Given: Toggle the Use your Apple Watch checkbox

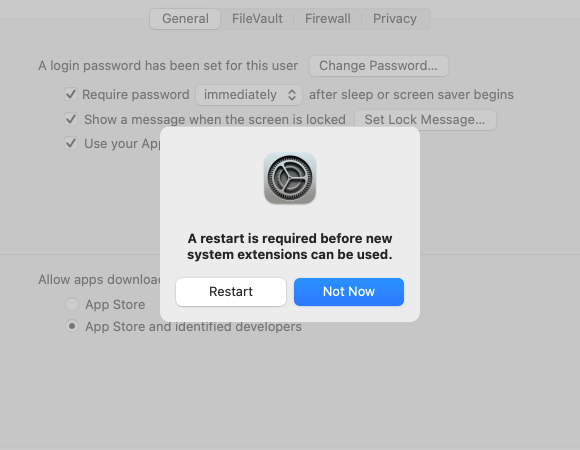Looking at the screenshot, I should [71, 143].
